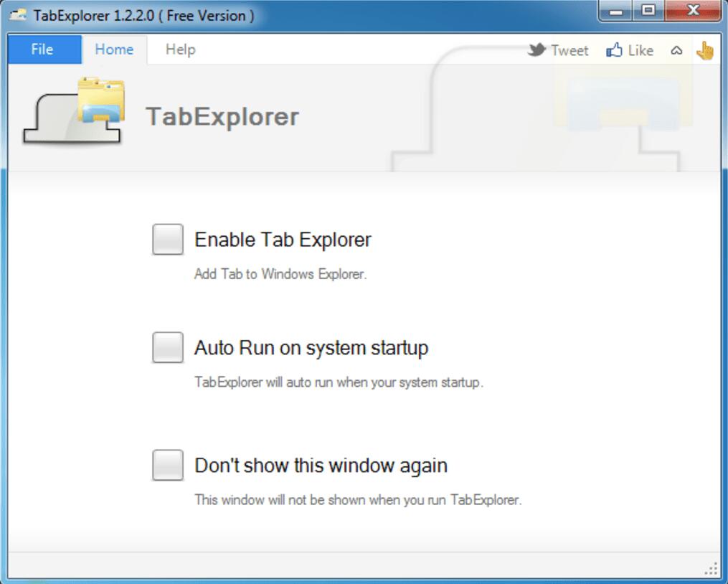Click the Twitter bird icon
Viewport: 728px width, 584px height.
537,50
